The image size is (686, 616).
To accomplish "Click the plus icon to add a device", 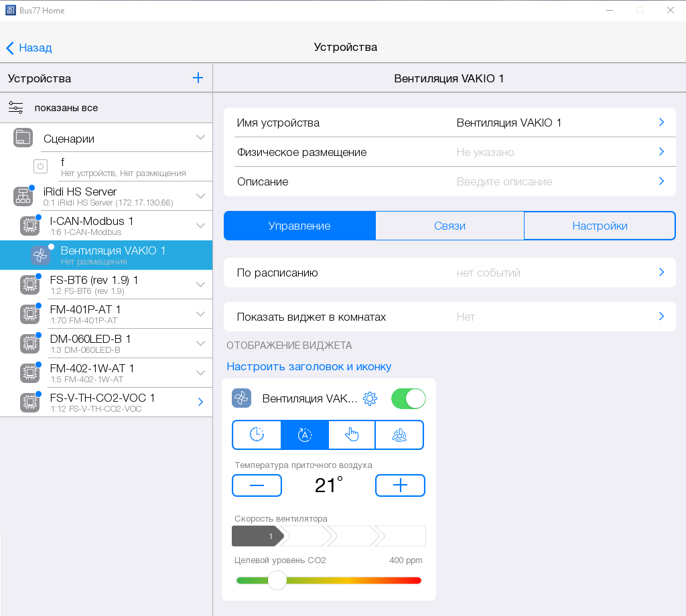I will coord(198,78).
